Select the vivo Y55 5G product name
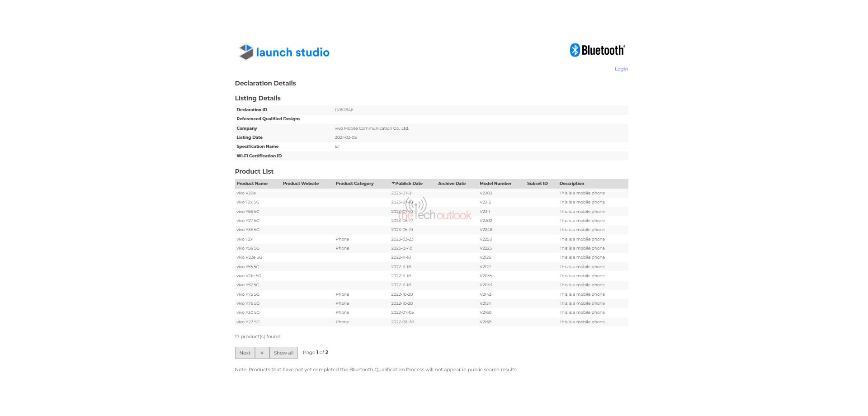This screenshot has height=416, width=868. point(248,267)
